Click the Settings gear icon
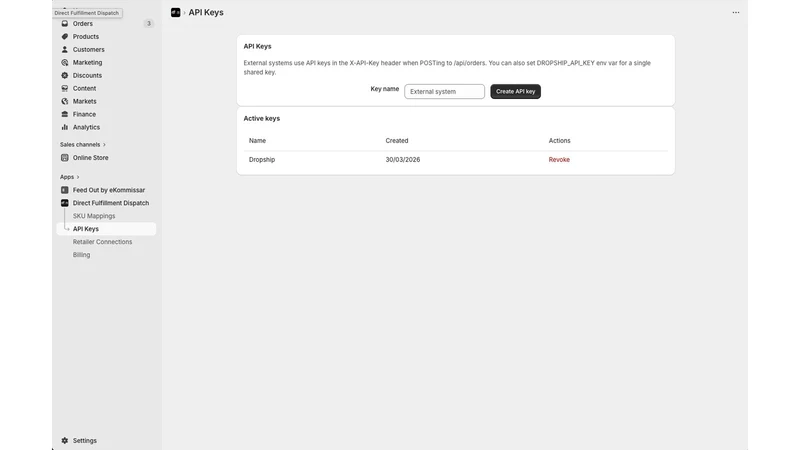 click(x=65, y=440)
